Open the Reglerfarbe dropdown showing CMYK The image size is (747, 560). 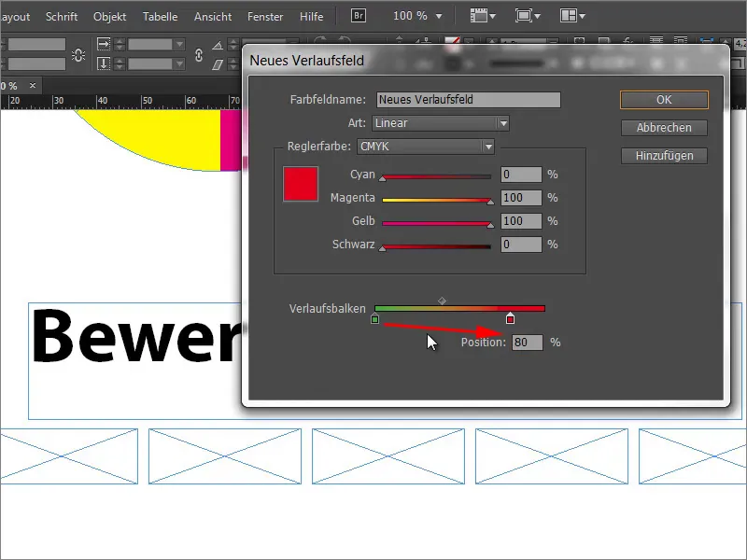tap(426, 147)
